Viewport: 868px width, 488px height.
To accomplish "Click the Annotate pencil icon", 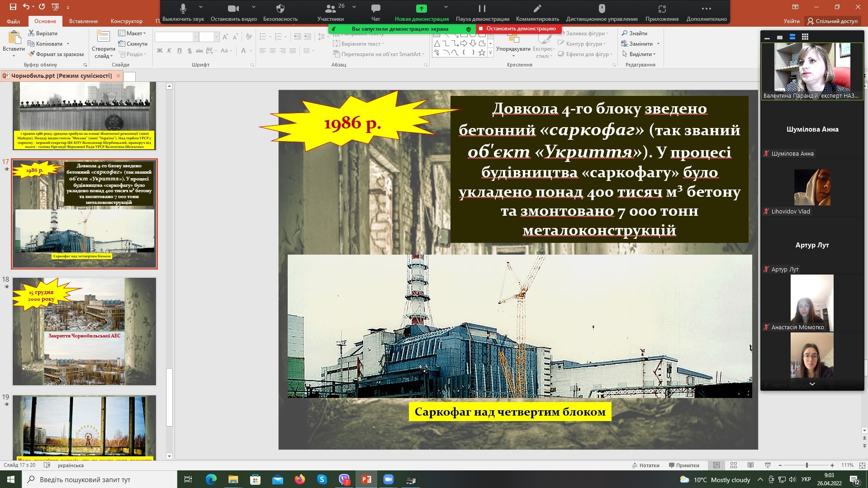I will 537,9.
